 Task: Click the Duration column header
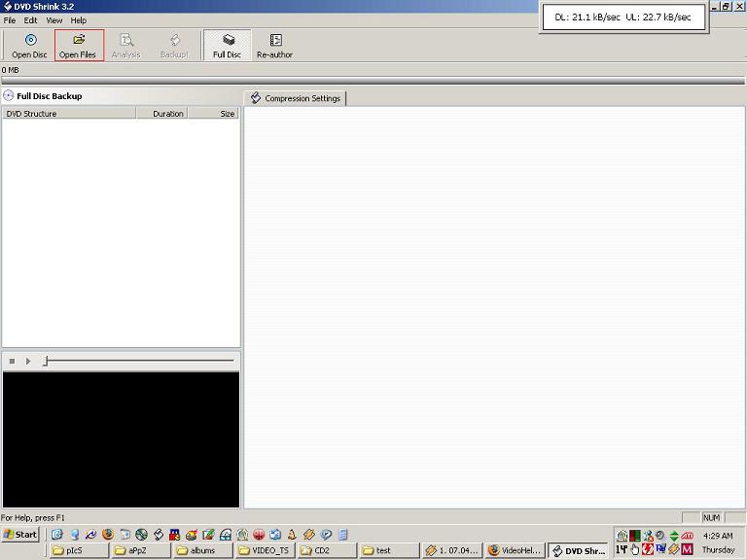point(162,114)
